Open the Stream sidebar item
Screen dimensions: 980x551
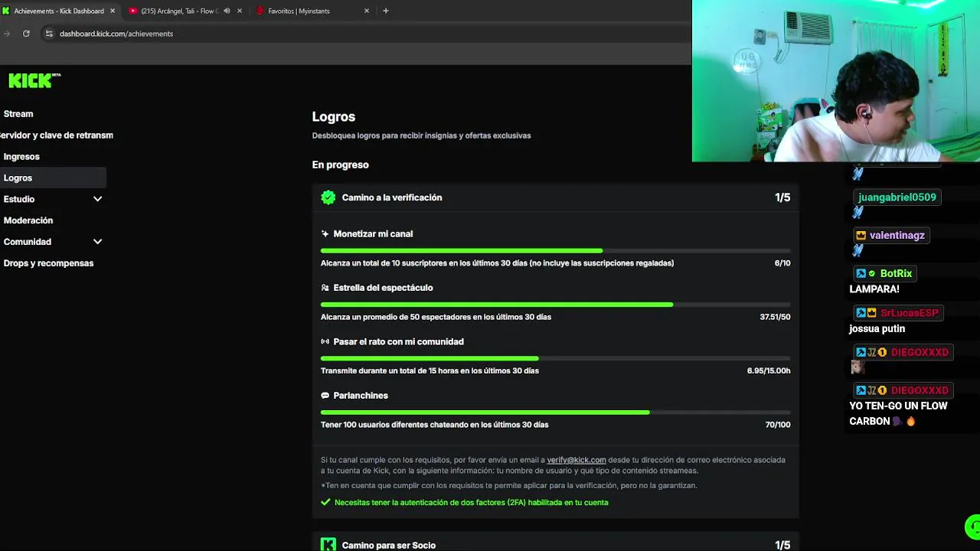18,114
